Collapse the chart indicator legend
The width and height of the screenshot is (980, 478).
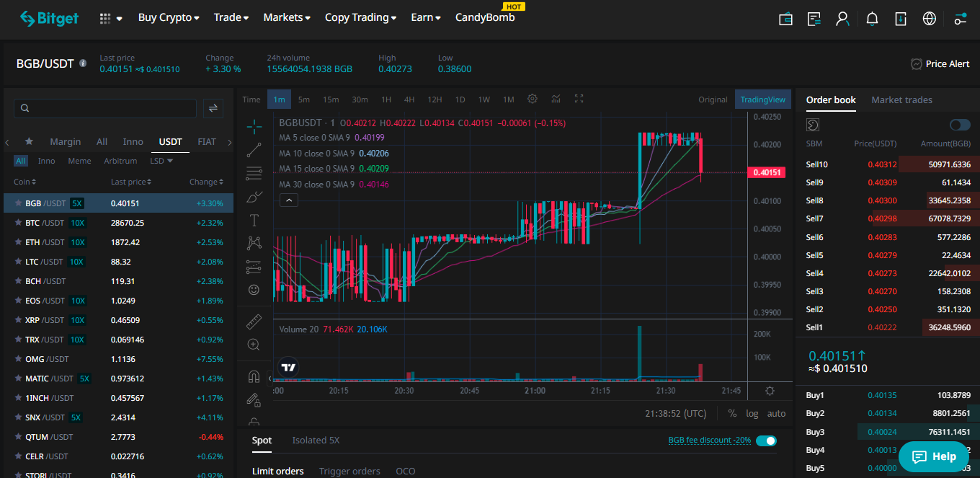click(288, 200)
